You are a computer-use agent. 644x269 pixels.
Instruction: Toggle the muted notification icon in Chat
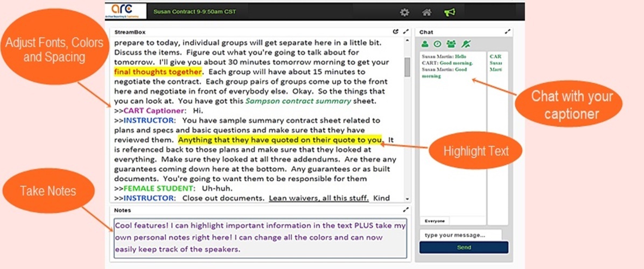click(466, 44)
